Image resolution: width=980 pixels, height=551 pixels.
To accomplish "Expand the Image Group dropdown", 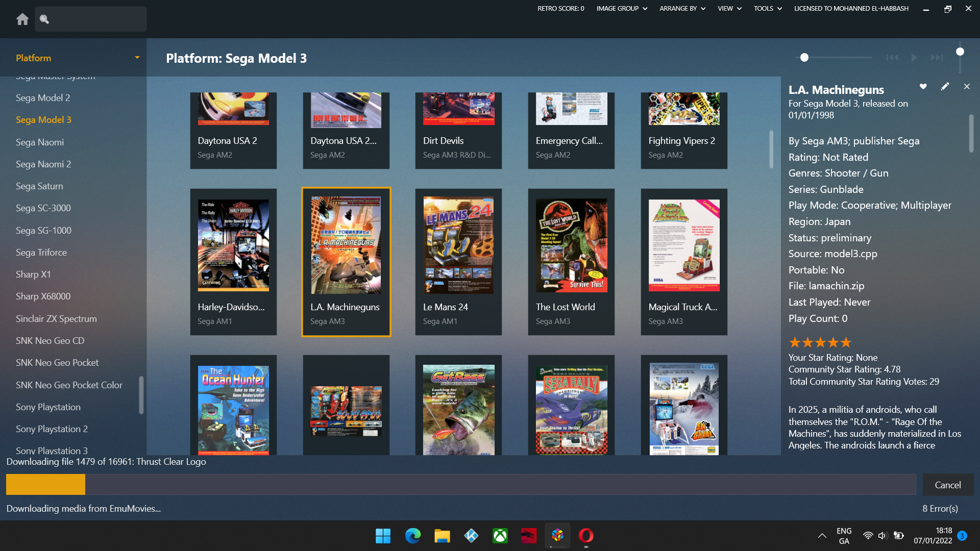I will click(x=622, y=9).
